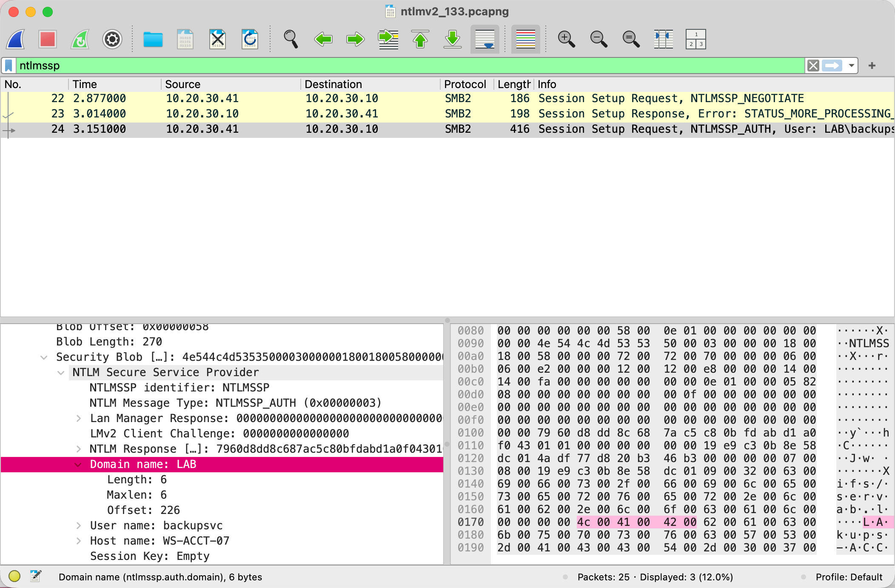Expand User name: backupsvc field
This screenshot has width=895, height=588.
(78, 526)
